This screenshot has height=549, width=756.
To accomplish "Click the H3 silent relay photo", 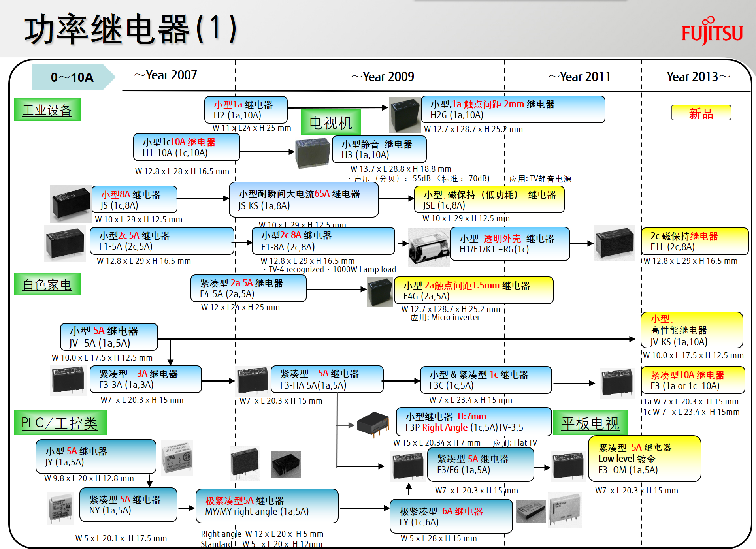I will pos(313,153).
